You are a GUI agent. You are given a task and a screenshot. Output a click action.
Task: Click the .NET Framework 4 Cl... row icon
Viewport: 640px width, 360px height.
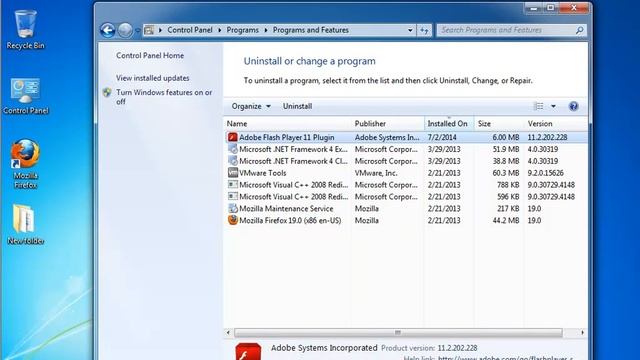tap(233, 161)
